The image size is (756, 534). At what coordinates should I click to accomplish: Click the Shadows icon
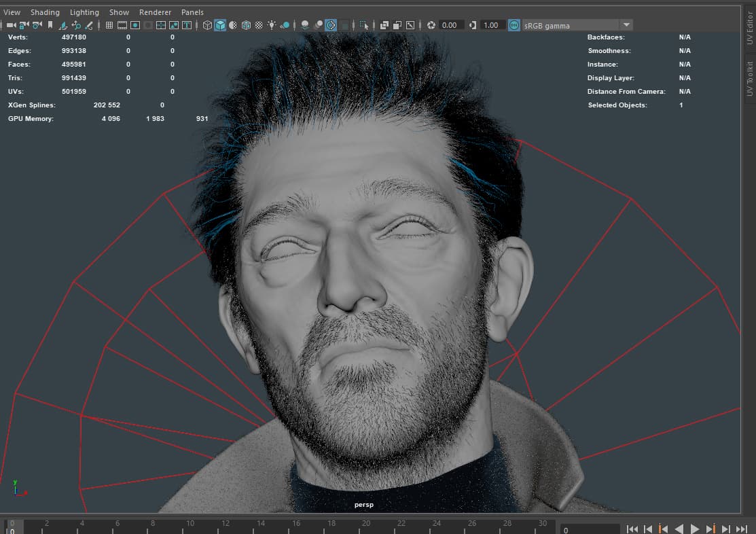285,25
